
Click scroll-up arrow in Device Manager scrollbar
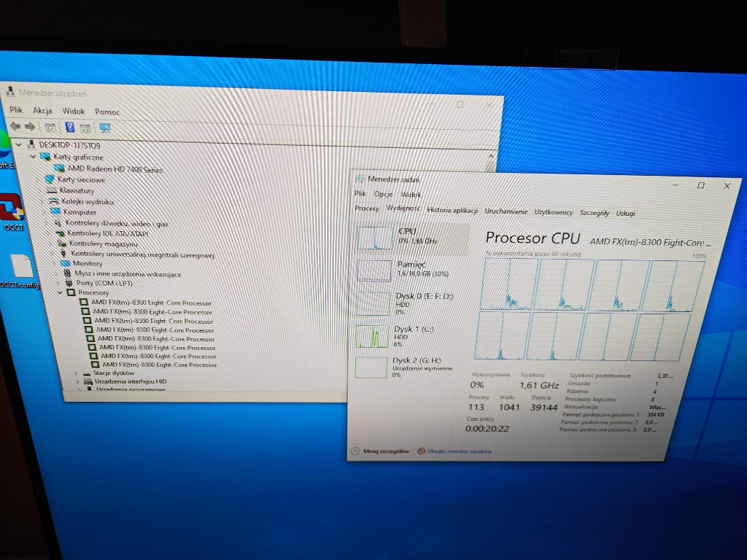(491, 156)
